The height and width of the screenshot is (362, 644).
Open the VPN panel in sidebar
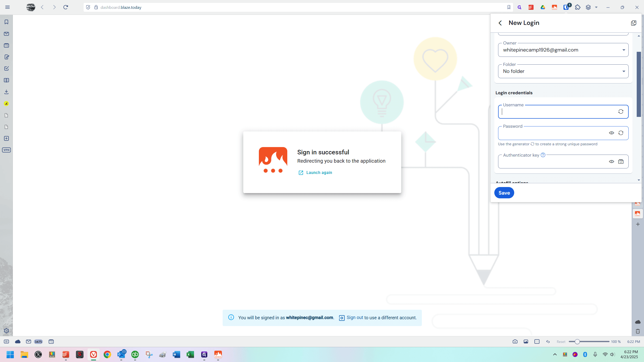pyautogui.click(x=6, y=150)
